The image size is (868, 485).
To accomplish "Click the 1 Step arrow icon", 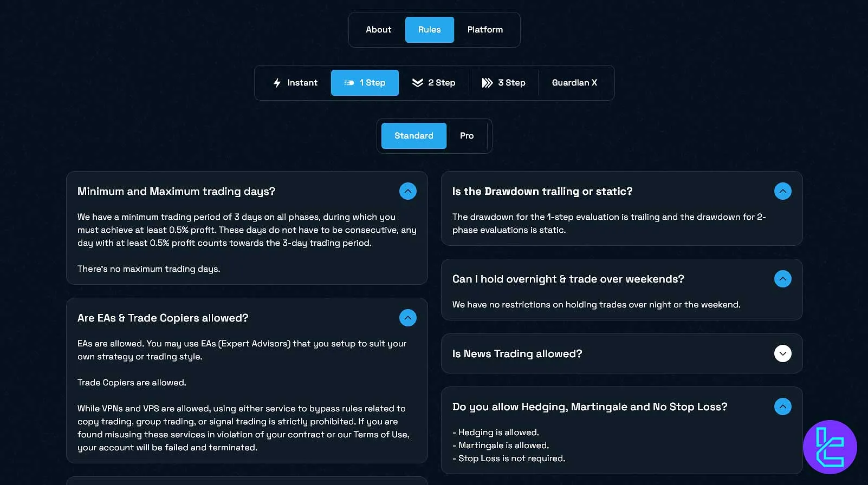I will pos(349,83).
